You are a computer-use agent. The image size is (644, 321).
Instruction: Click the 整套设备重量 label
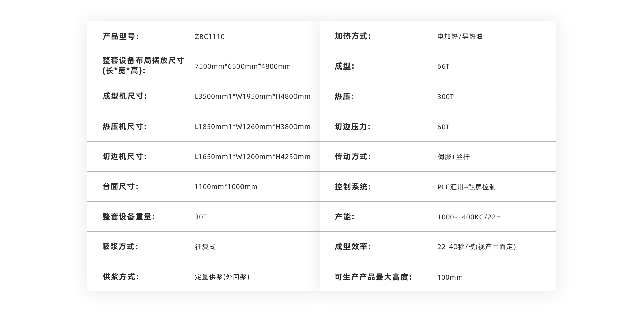[129, 217]
